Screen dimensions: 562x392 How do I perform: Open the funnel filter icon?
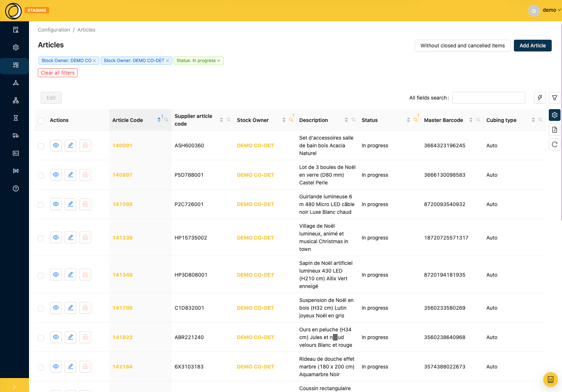tap(555, 98)
